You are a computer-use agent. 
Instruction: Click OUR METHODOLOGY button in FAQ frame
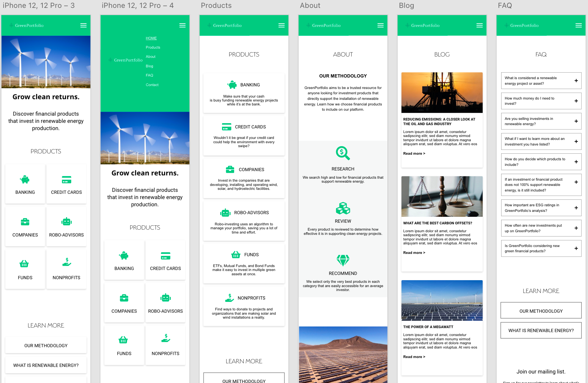point(541,311)
